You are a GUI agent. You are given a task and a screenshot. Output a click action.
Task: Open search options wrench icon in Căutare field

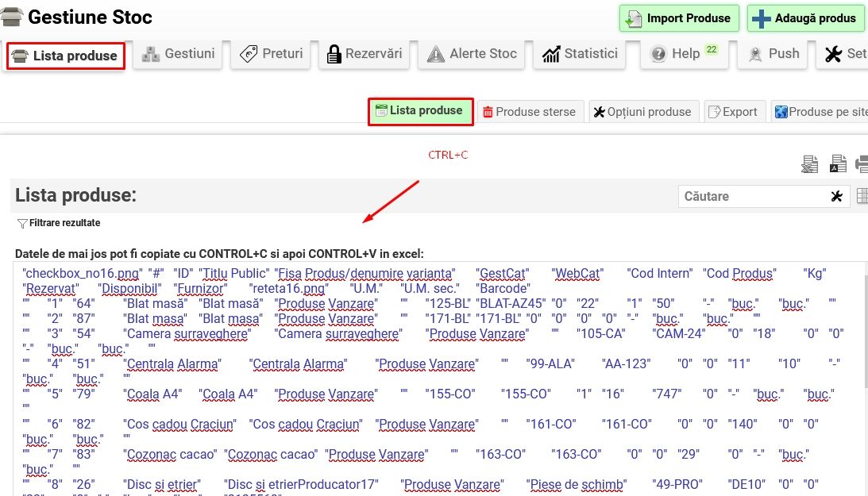coord(836,196)
